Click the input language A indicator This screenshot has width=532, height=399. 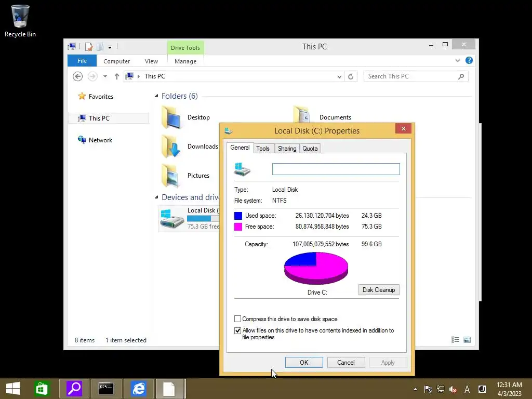467,389
